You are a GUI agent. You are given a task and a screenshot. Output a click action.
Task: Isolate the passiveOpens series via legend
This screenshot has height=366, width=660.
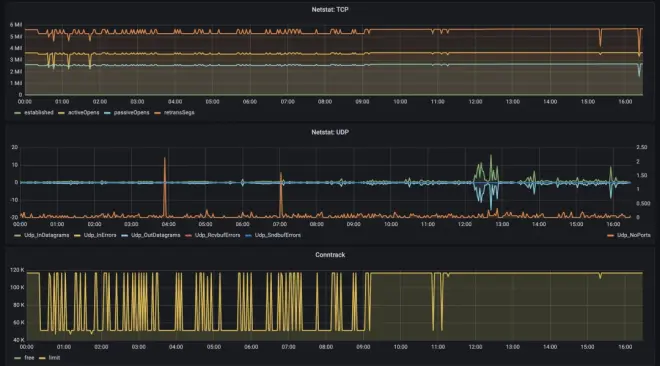131,113
